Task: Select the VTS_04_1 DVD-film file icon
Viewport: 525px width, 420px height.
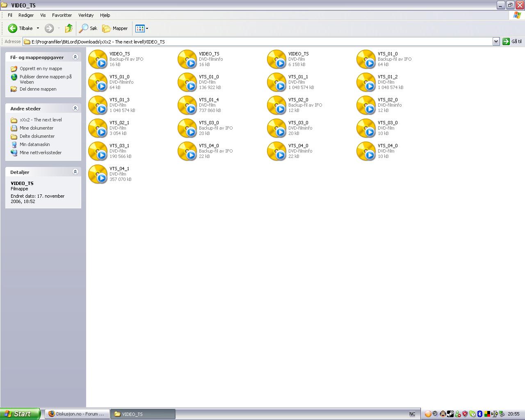Action: click(98, 174)
